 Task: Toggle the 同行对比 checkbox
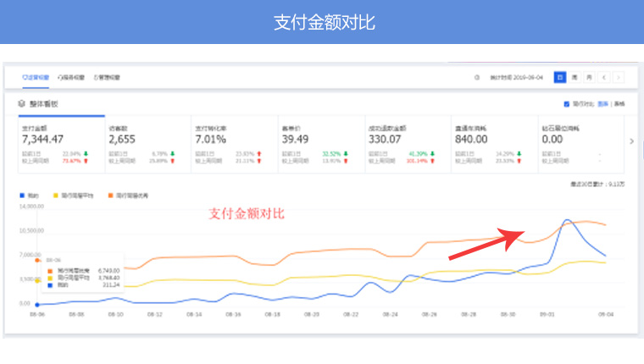[567, 104]
